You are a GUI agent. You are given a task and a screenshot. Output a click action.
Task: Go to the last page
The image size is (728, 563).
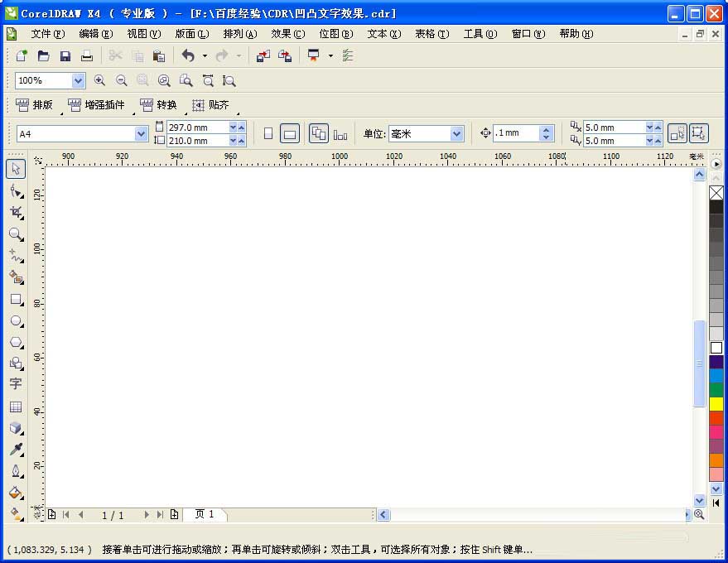(x=160, y=515)
